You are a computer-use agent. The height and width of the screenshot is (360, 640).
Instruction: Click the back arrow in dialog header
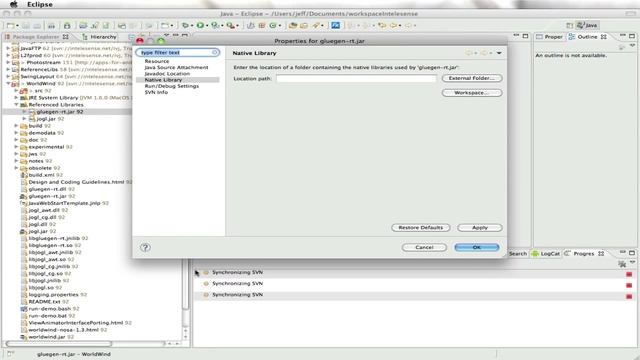pyautogui.click(x=469, y=53)
